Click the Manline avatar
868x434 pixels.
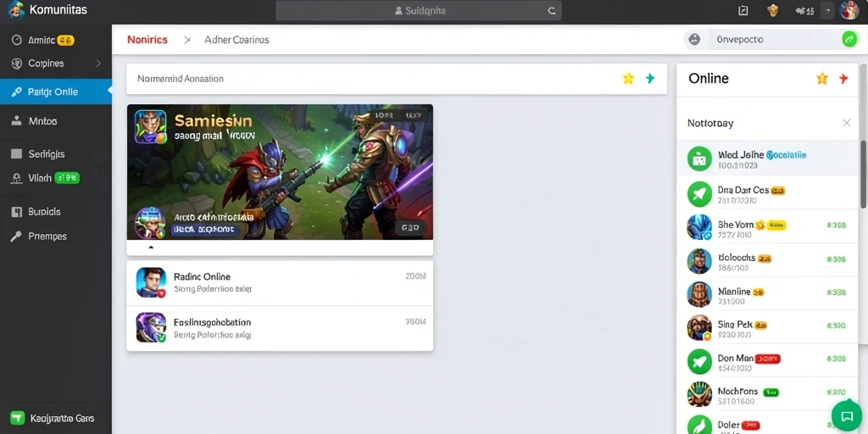coord(699,294)
